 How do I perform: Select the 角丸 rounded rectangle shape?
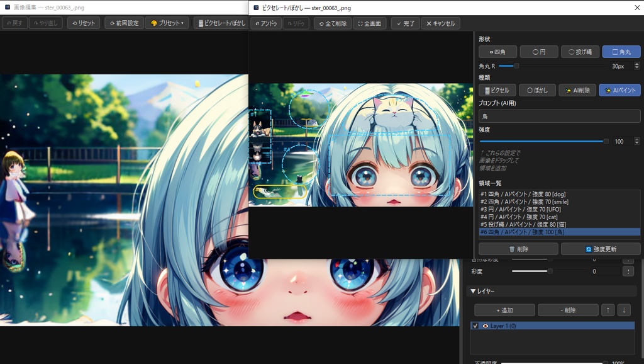(621, 52)
